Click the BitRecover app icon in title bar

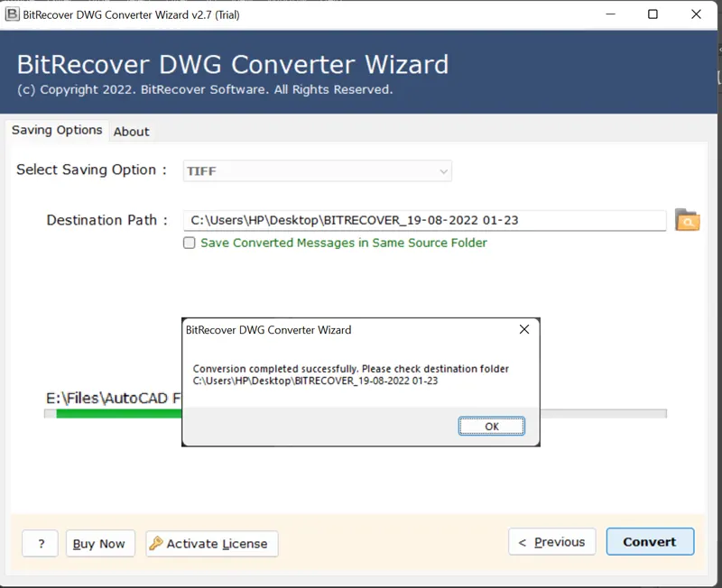click(x=13, y=14)
